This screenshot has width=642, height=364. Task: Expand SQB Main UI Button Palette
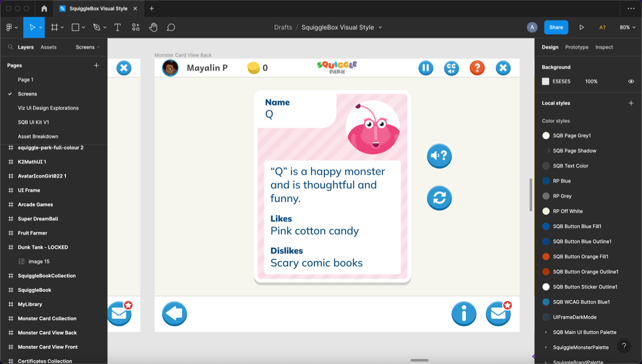coord(546,332)
